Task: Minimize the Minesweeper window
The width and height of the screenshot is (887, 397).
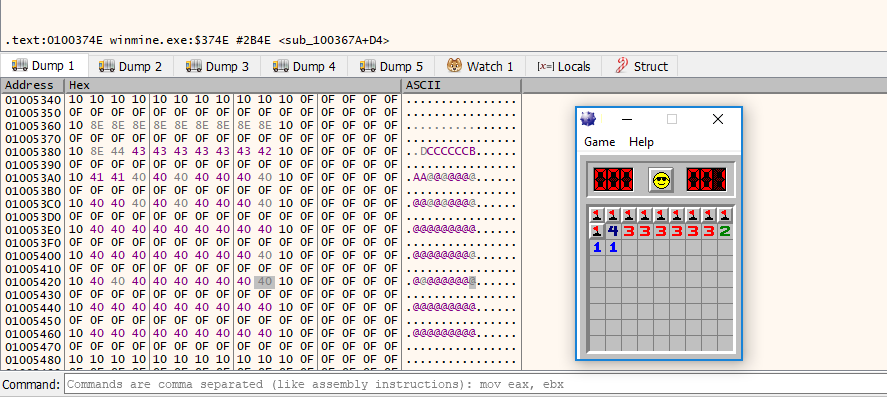Action: [x=627, y=119]
